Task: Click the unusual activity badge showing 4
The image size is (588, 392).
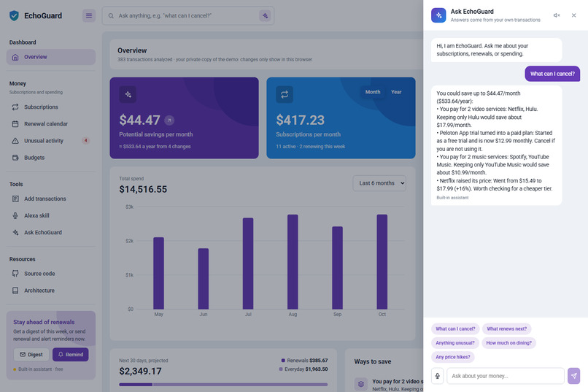Action: 86,141
